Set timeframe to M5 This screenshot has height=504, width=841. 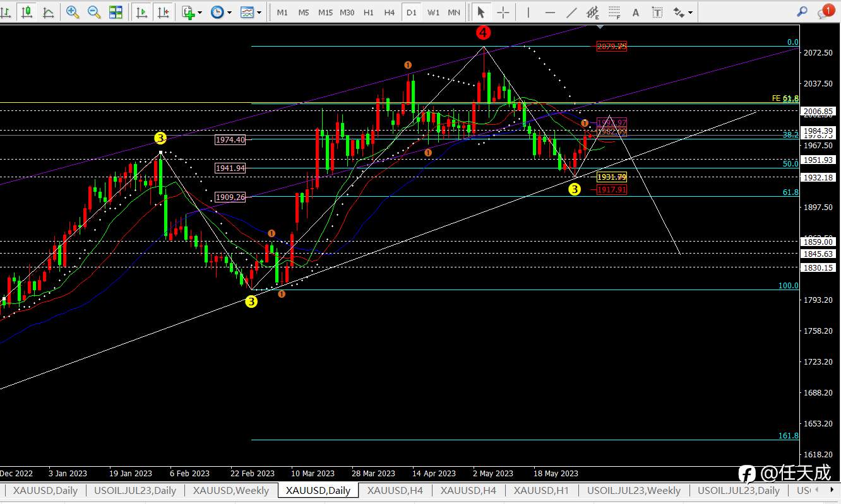(x=304, y=13)
